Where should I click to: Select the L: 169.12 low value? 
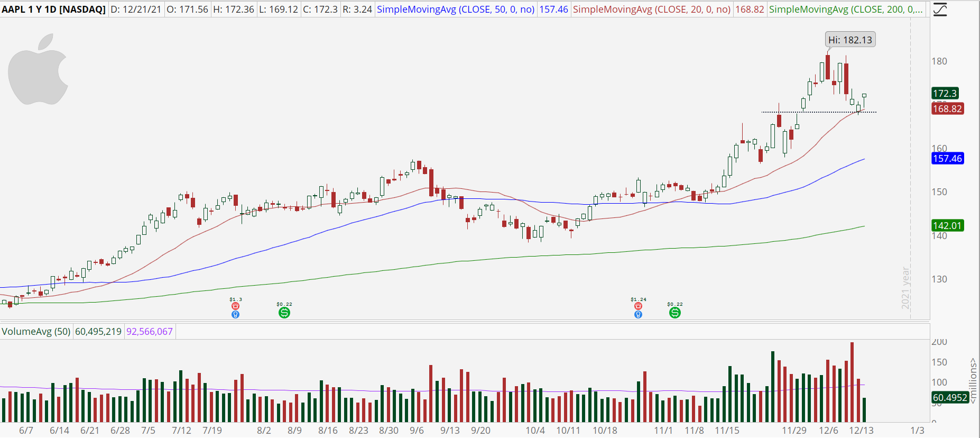[x=279, y=10]
